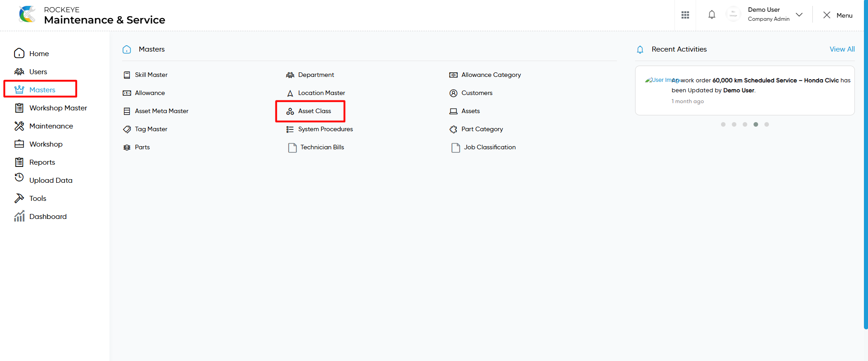The width and height of the screenshot is (868, 361).
Task: Select the Tools hammer icon
Action: point(19,198)
